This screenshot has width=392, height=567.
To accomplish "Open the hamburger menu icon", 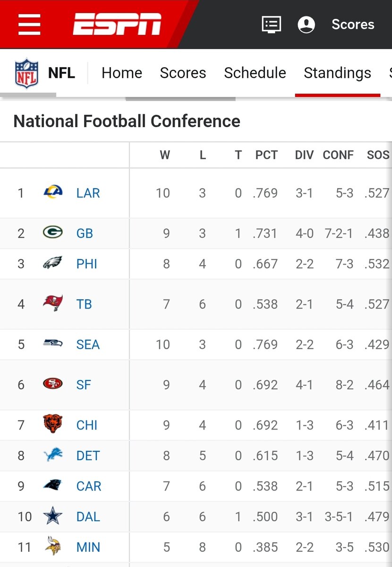I will tap(29, 24).
